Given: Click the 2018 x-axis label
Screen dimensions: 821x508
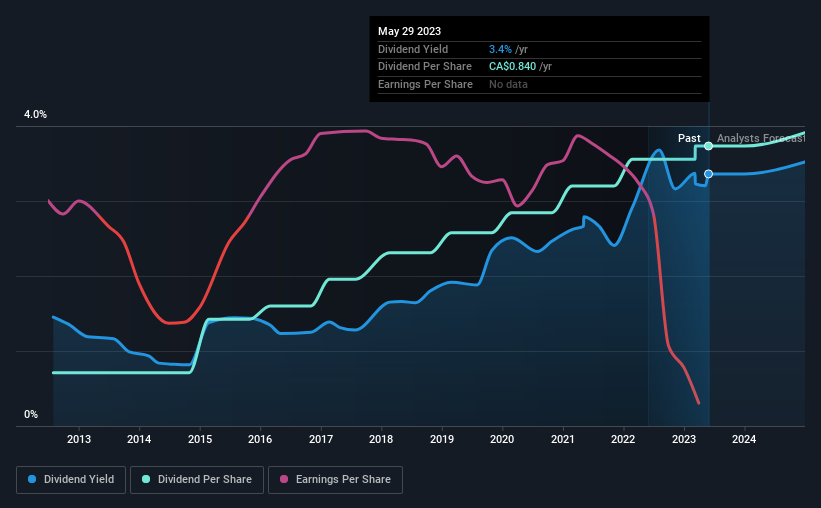Looking at the screenshot, I should coord(381,439).
